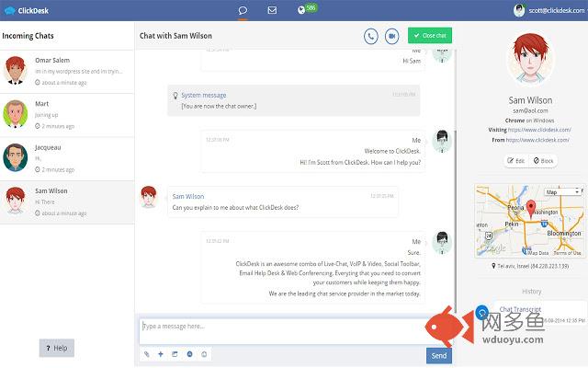Click agent avatar beside the Sure message
This screenshot has width=588, height=368.
442,243
